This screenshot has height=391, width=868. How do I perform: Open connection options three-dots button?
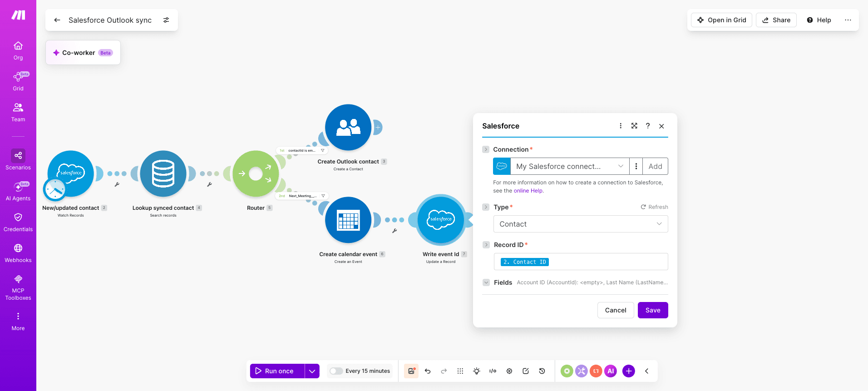[x=636, y=166]
